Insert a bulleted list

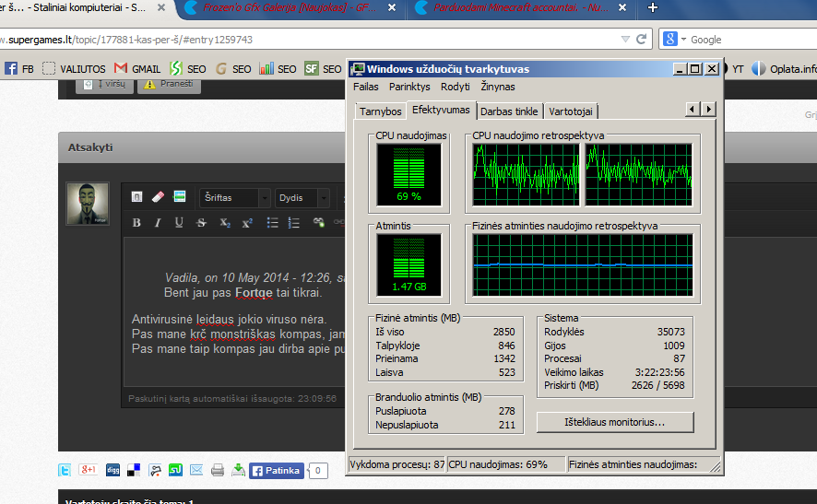pyautogui.click(x=272, y=223)
